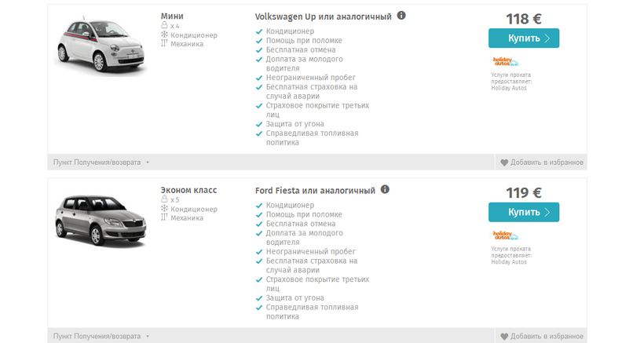The image size is (644, 343).
Task: Expand Пункт Получения/возврата for the Ford Fiesta
Action: point(101,337)
